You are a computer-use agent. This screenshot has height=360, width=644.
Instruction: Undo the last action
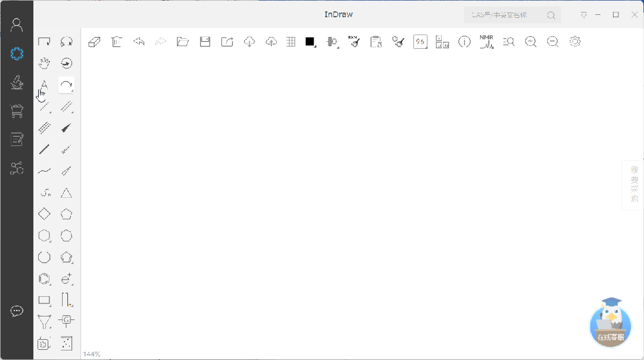point(138,42)
